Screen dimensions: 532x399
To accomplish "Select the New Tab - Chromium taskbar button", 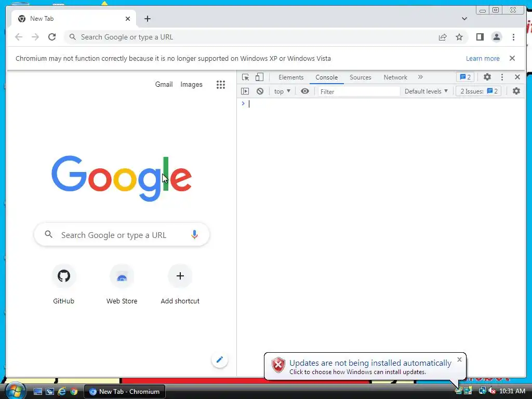I will (x=125, y=392).
